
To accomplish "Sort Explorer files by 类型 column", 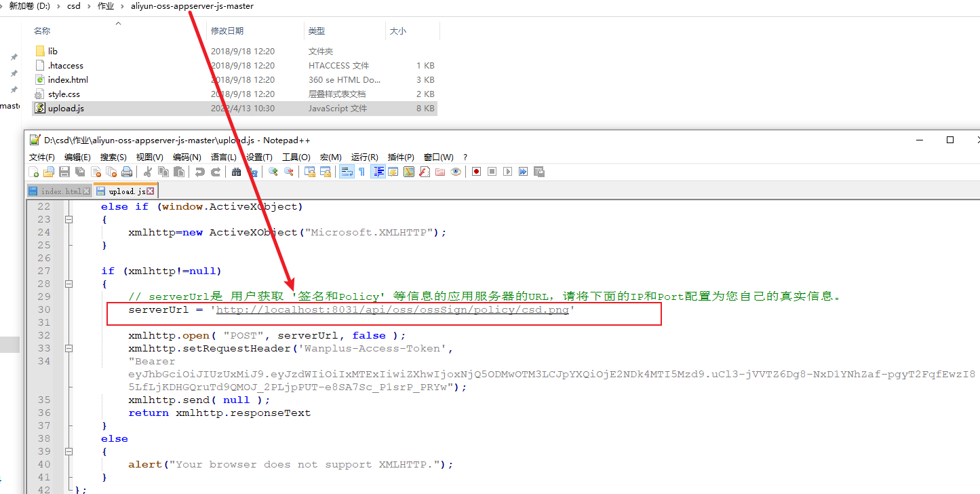I will tap(317, 31).
